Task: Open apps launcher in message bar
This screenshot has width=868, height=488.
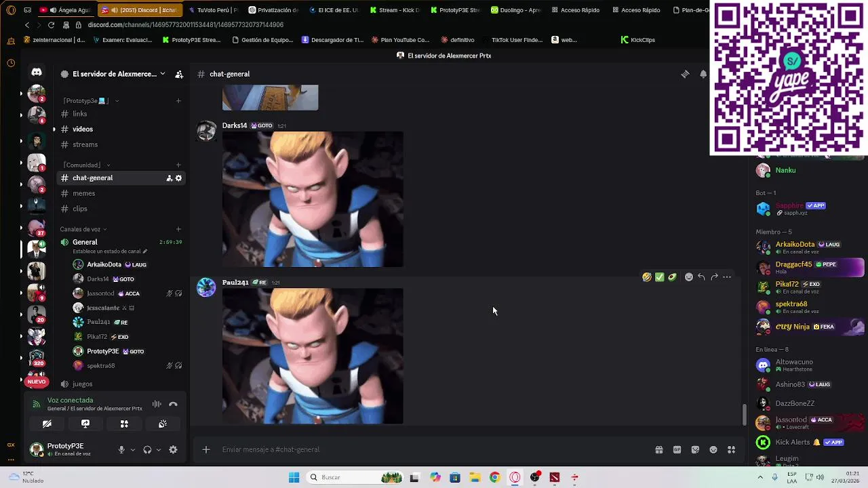Action: pos(731,449)
